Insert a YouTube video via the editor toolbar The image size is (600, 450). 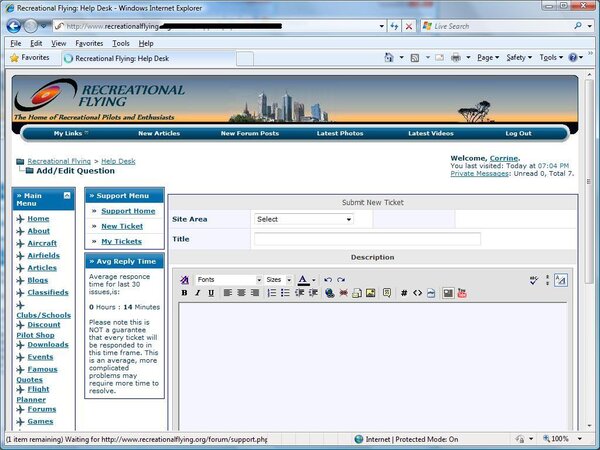(462, 293)
